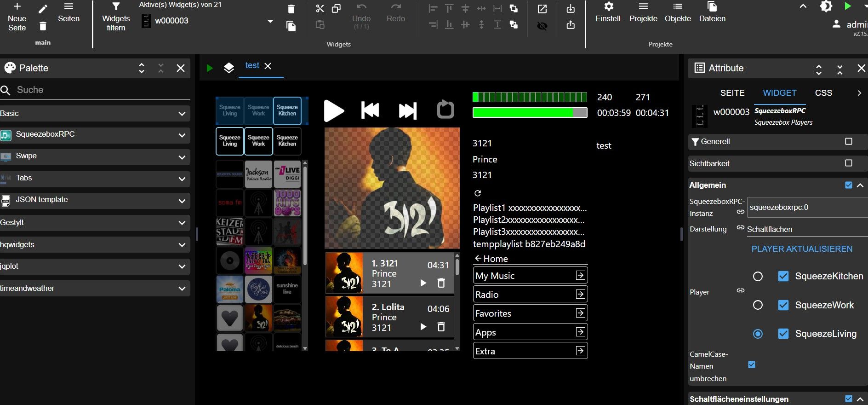Open the My Music menu entry

530,276
